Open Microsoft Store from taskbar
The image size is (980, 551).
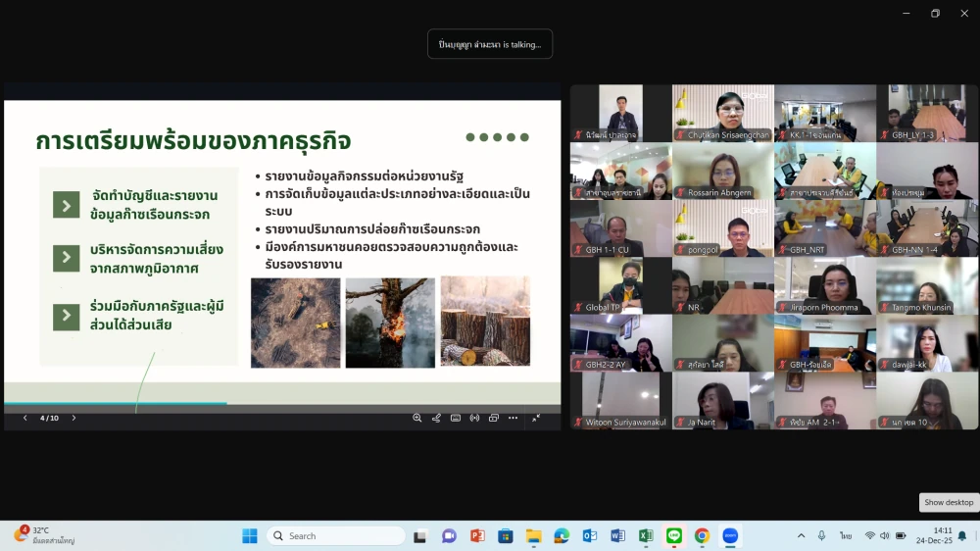pyautogui.click(x=506, y=536)
